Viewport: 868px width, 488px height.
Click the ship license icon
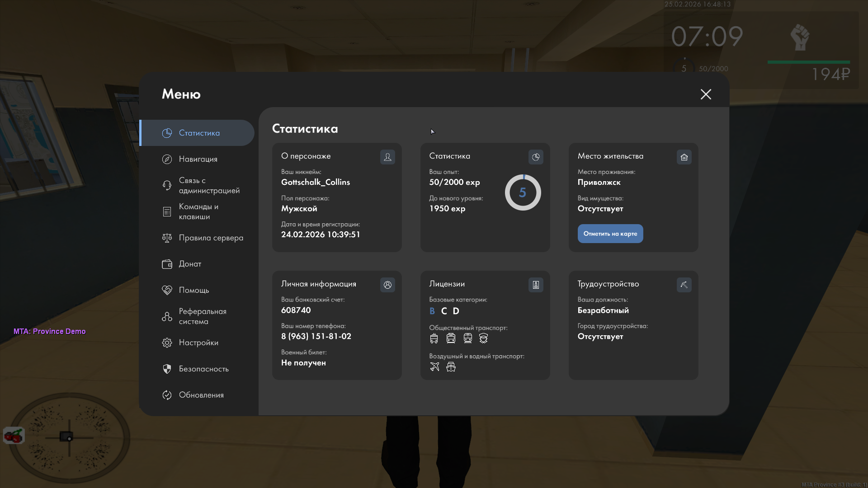pos(451,367)
